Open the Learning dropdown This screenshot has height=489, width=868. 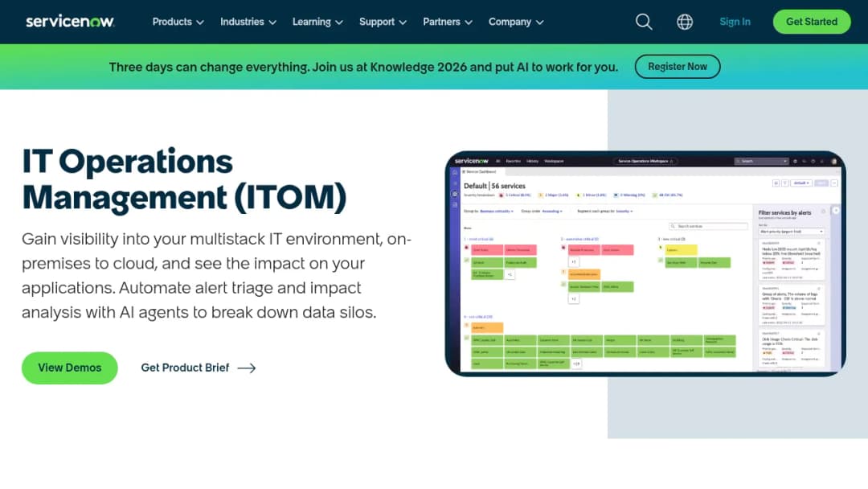point(317,22)
